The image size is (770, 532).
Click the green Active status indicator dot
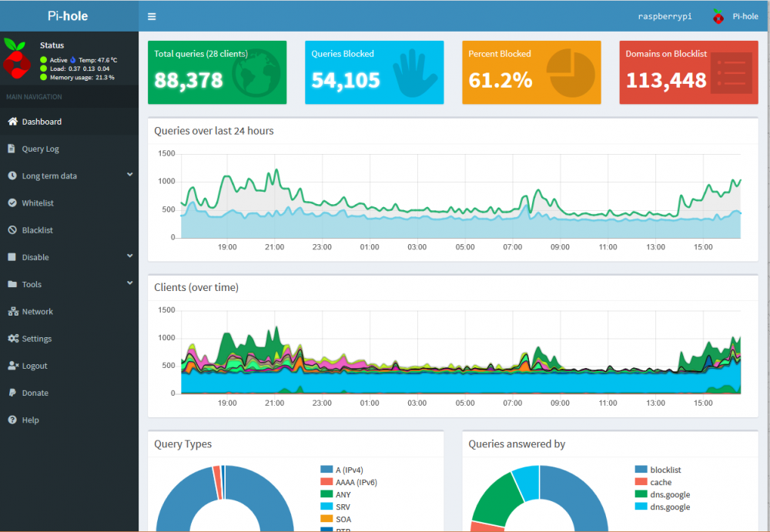[43, 60]
